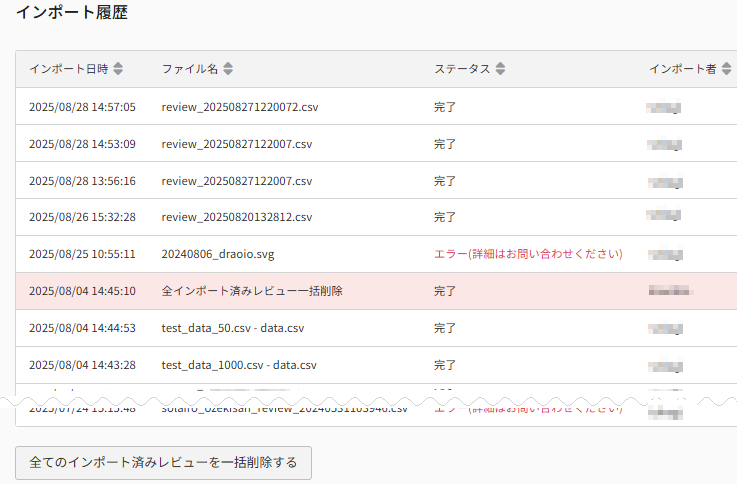Click the date 2025/08/25 10:55:11

[82, 254]
